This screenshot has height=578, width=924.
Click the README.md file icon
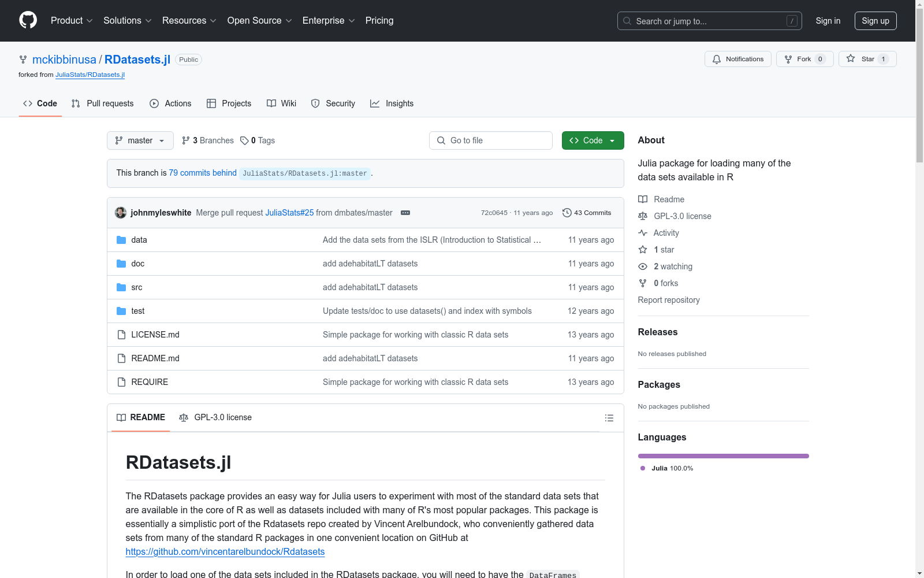121,358
